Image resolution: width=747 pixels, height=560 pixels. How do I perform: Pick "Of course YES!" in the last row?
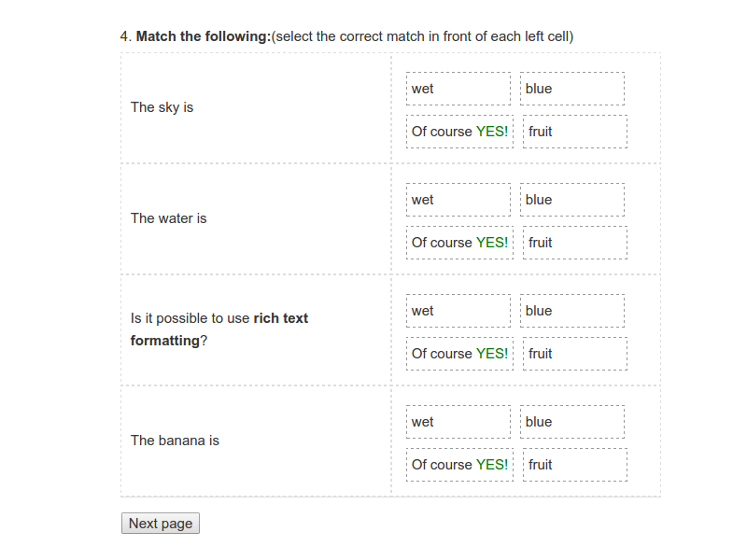tap(459, 465)
